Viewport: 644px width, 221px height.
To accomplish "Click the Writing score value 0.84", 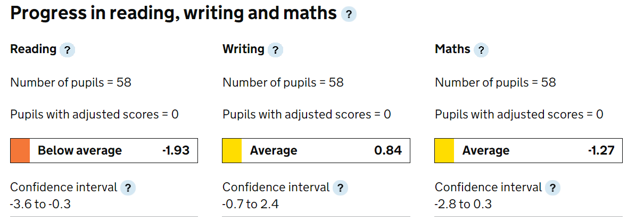I will [388, 151].
